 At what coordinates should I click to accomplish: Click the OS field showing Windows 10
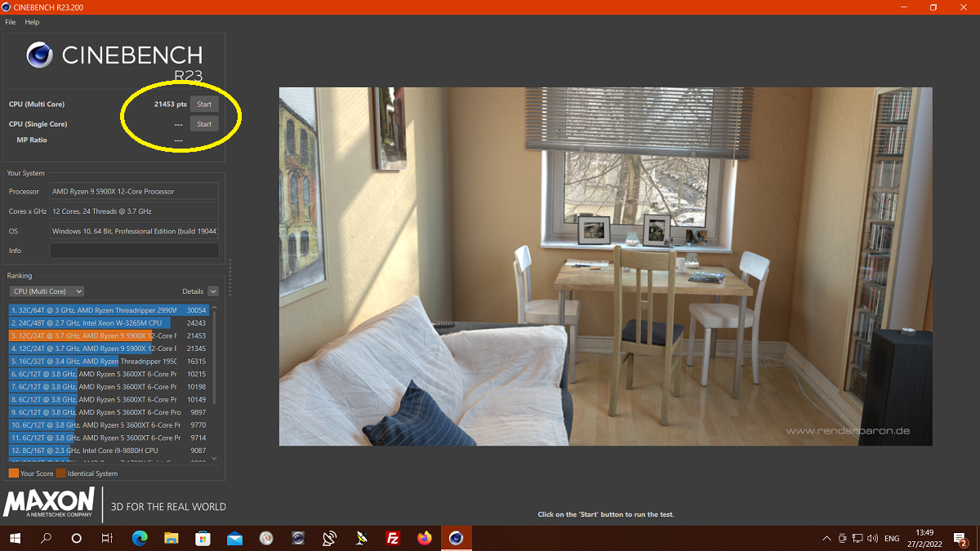pyautogui.click(x=134, y=231)
